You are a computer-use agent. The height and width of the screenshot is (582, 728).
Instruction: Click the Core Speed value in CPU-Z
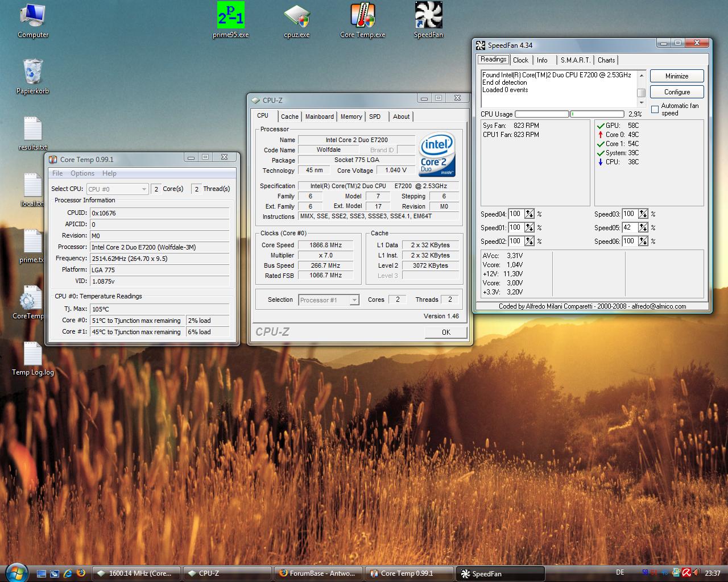(x=325, y=246)
